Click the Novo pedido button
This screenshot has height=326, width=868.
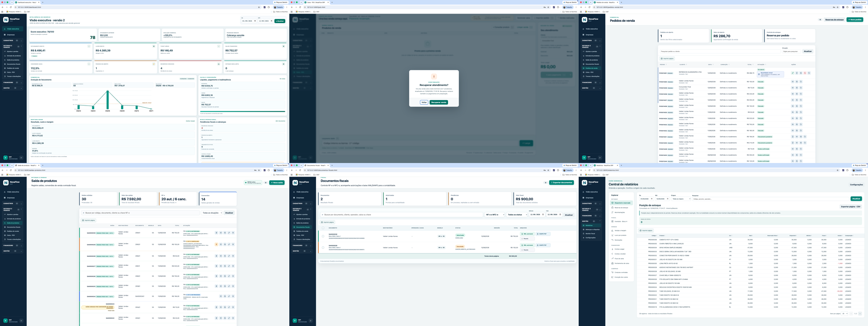click(855, 19)
